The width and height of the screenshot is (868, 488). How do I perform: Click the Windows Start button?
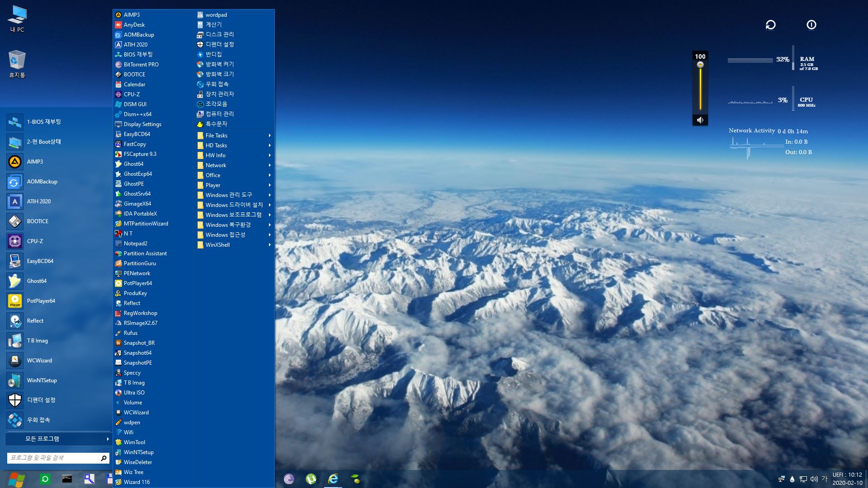(x=17, y=479)
